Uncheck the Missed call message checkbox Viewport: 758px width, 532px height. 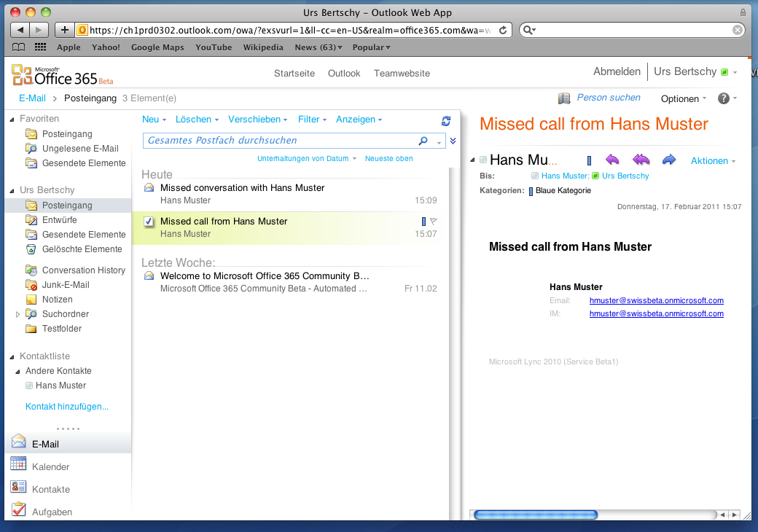point(149,222)
